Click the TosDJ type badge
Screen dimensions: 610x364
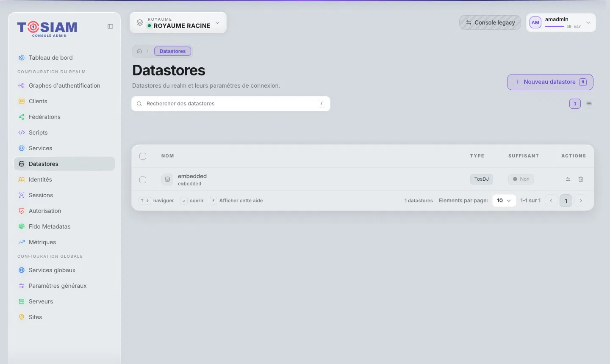(x=482, y=179)
